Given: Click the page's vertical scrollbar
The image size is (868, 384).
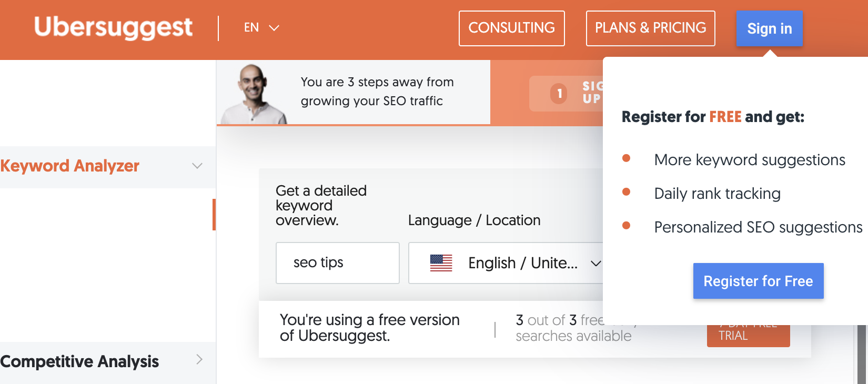Looking at the screenshot, I should click(x=862, y=352).
